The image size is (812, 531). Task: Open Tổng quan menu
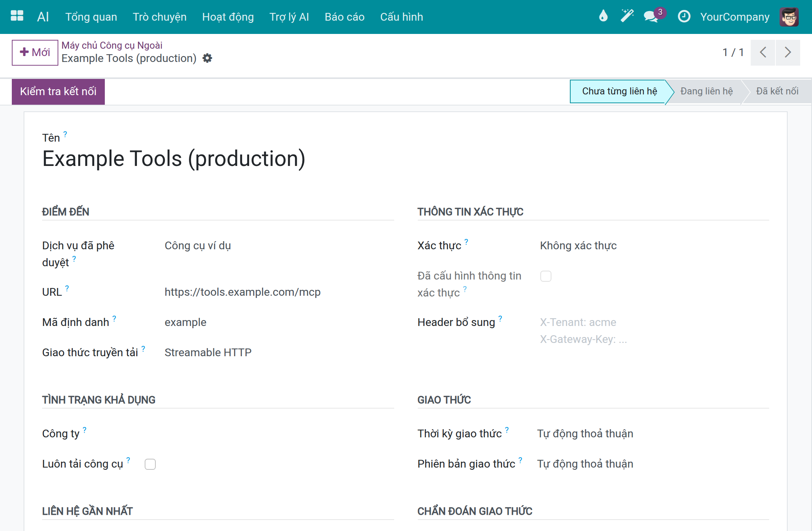[x=91, y=17]
